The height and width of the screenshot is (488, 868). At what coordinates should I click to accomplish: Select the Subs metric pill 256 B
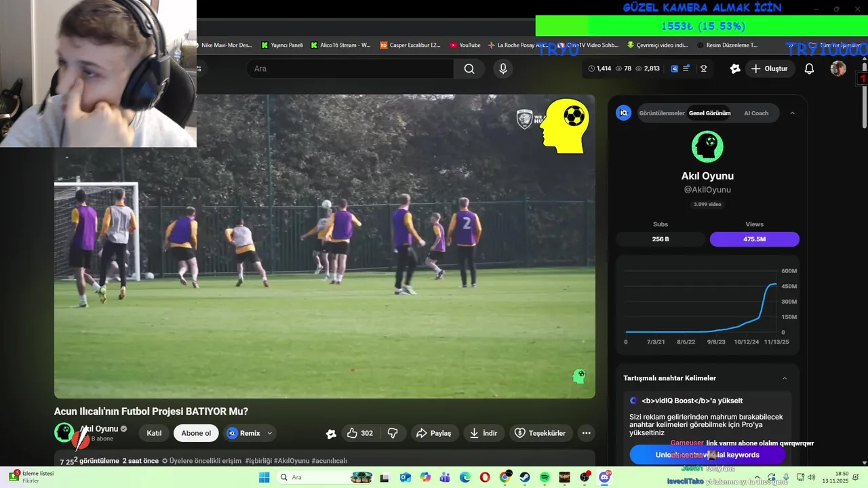pyautogui.click(x=660, y=239)
